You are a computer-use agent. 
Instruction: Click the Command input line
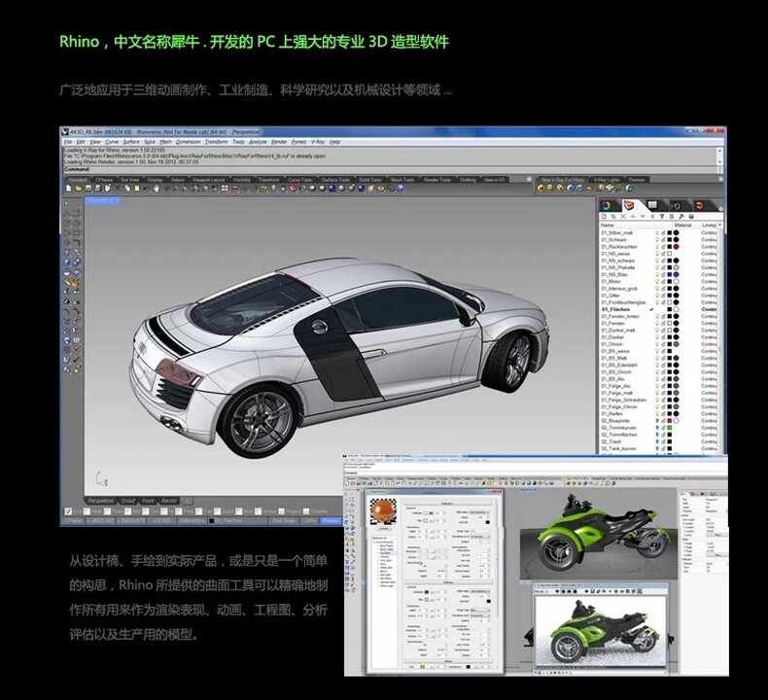(390, 169)
